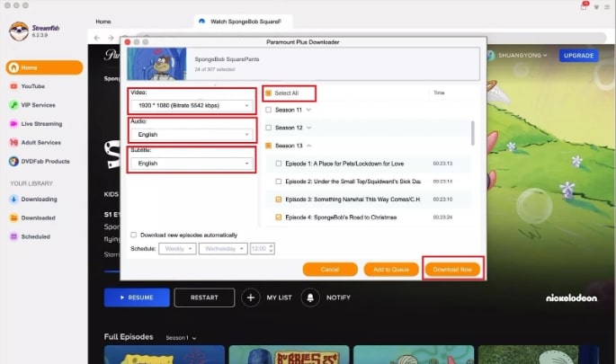
Task: Open the Scheduled calendar icon
Action: click(x=13, y=236)
